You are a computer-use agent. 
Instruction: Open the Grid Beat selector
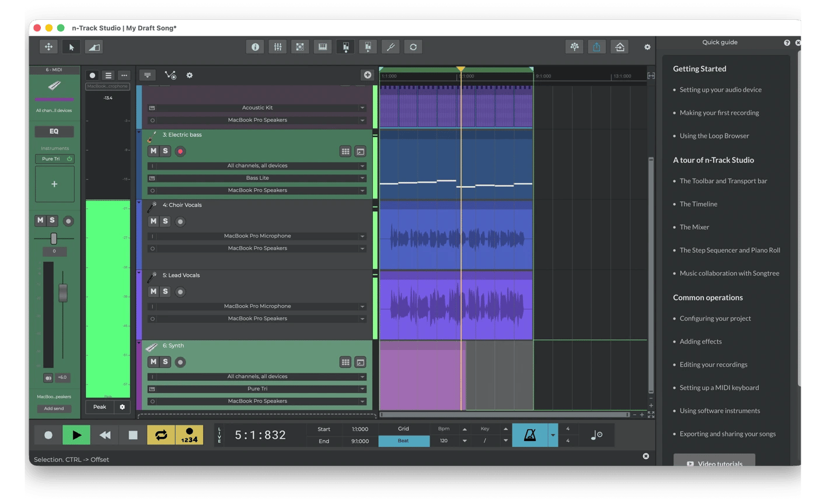point(404,441)
